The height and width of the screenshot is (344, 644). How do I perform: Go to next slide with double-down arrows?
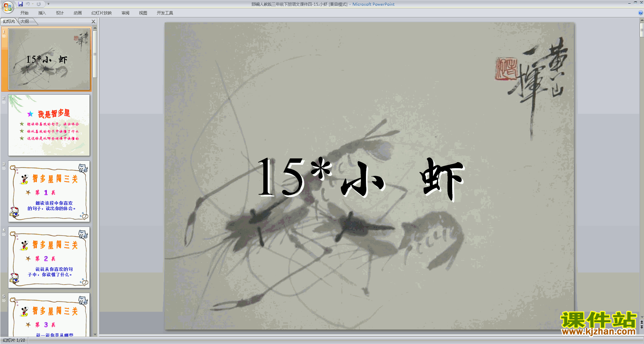[642, 327]
